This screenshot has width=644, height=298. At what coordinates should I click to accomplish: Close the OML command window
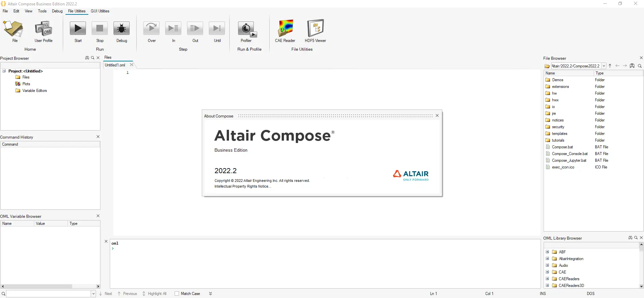(x=106, y=241)
